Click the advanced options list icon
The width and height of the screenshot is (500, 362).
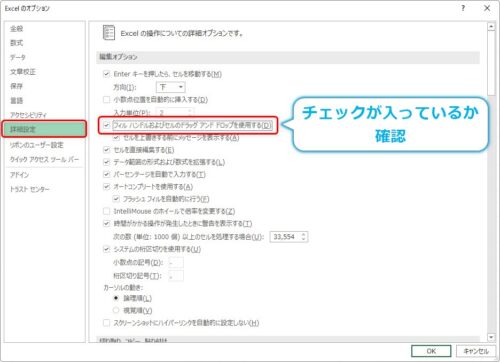tap(109, 33)
